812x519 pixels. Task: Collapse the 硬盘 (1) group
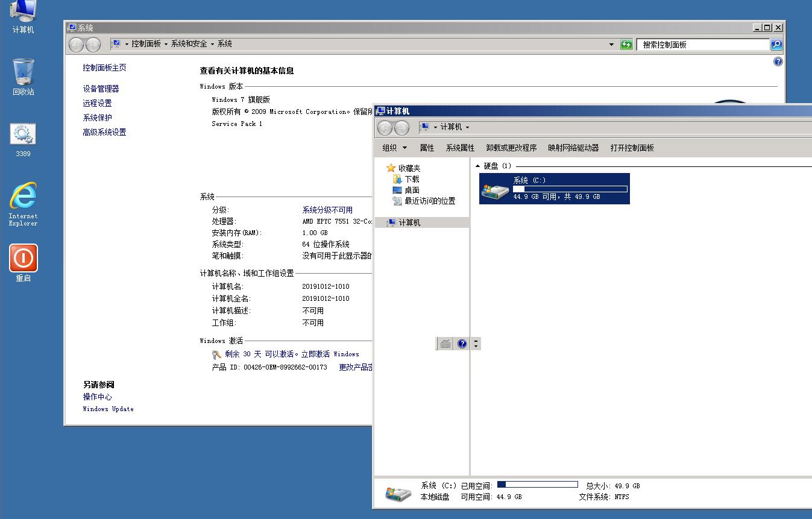click(x=478, y=166)
